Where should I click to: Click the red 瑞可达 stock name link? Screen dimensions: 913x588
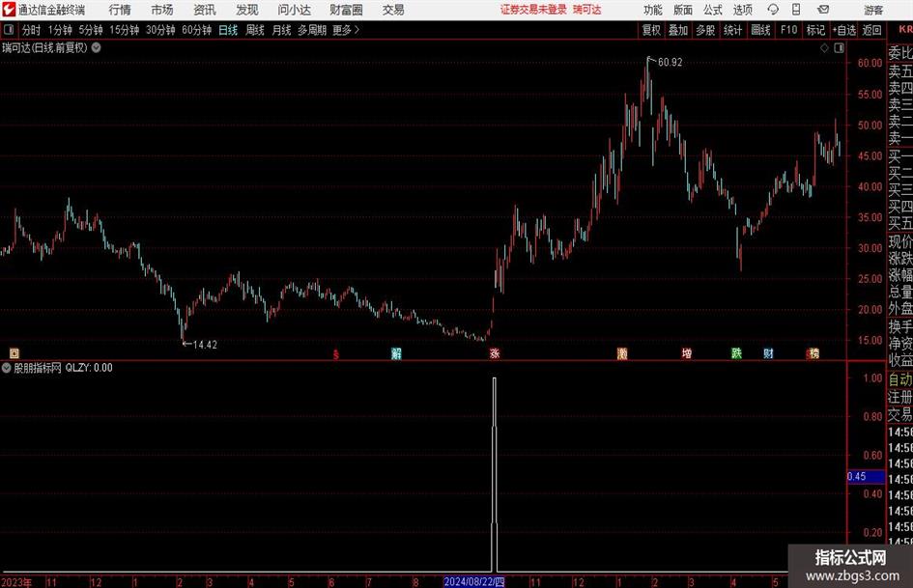coord(587,10)
